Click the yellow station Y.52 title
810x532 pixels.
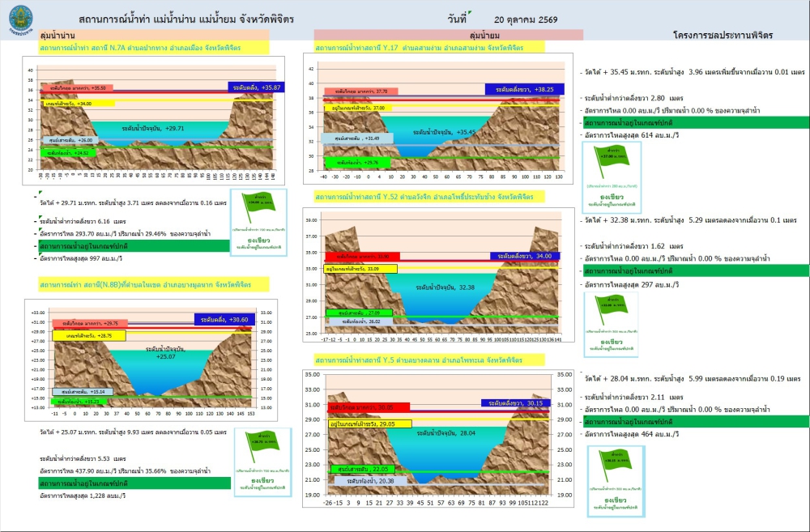(x=429, y=197)
